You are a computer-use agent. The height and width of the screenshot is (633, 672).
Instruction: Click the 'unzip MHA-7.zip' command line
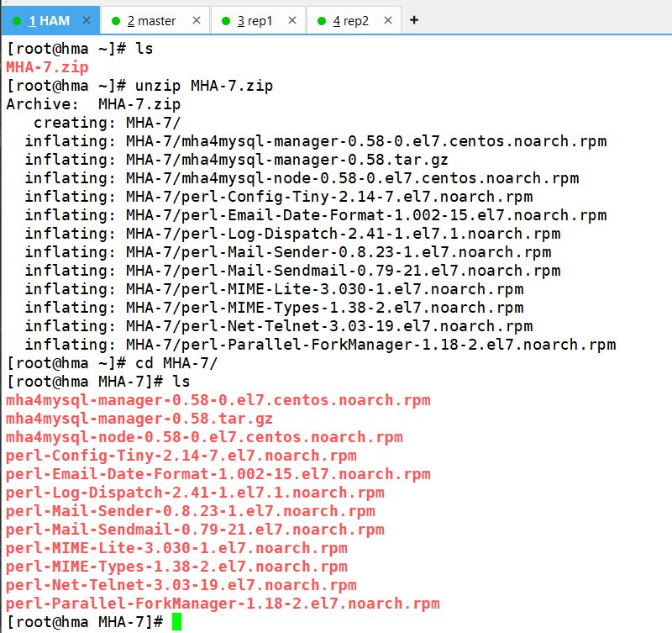139,86
